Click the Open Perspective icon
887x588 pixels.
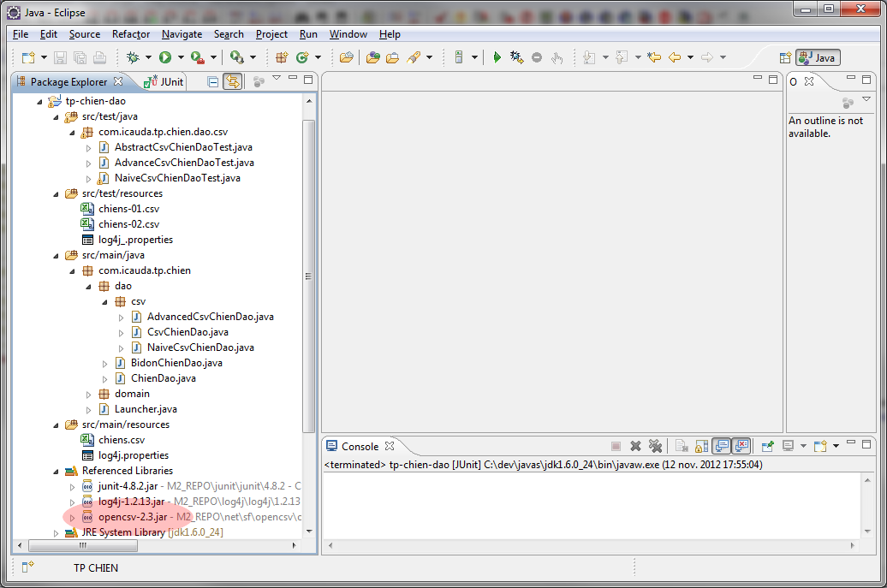pos(784,57)
